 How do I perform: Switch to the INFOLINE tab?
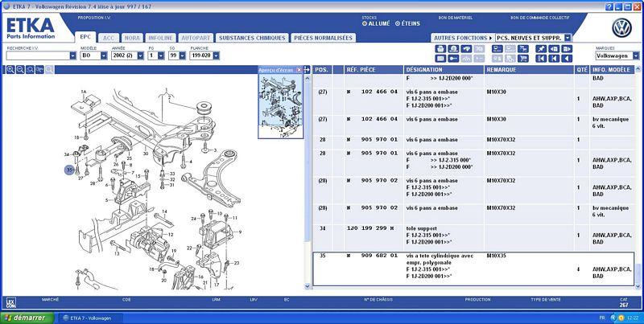(160, 38)
